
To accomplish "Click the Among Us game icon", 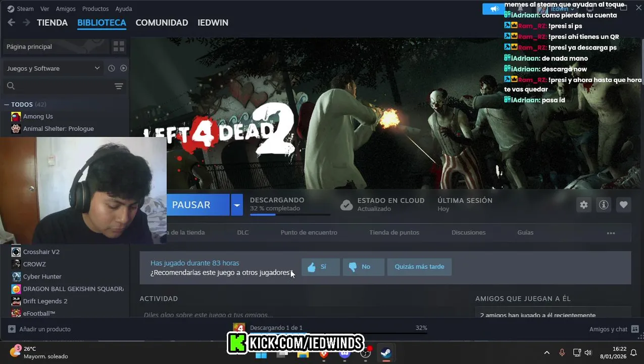I will (16, 116).
